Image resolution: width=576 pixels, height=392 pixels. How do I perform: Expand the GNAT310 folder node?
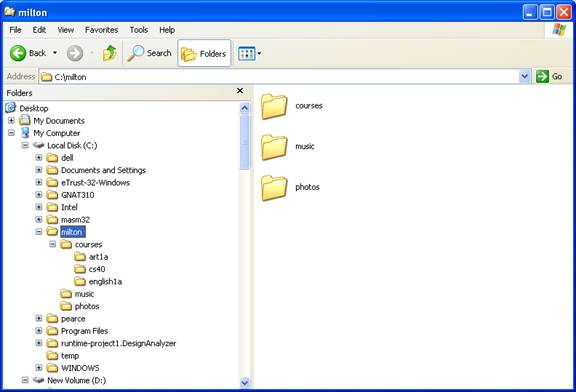pos(39,195)
